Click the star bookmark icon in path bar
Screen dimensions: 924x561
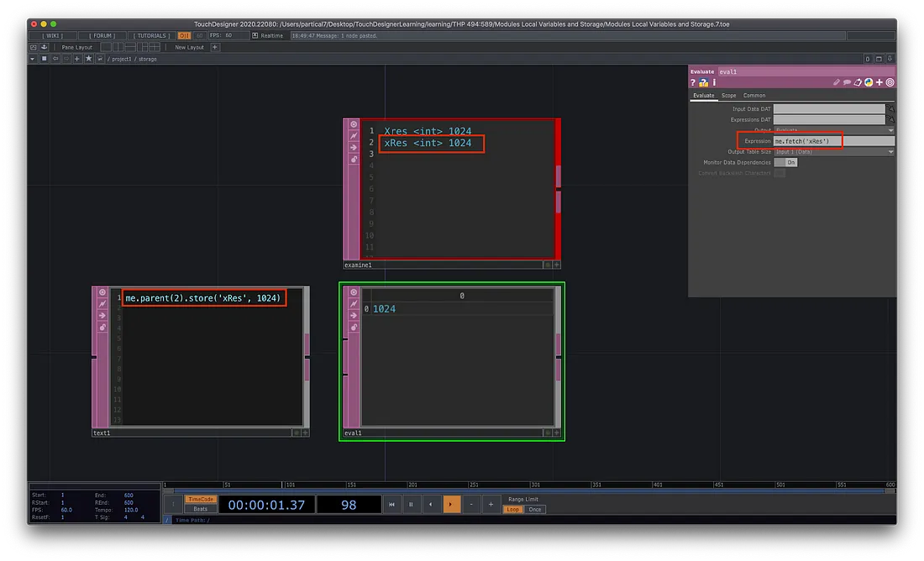tap(88, 58)
